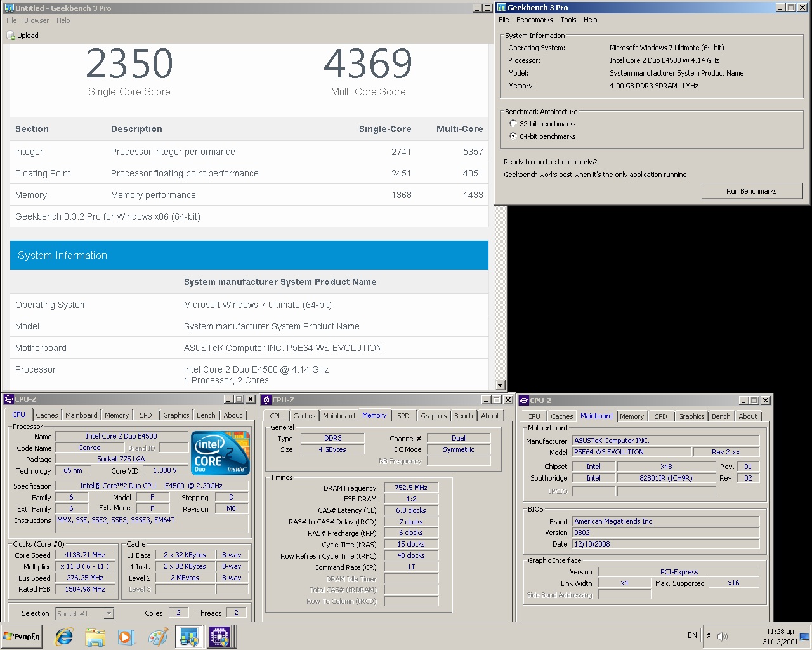Switch to Caches tab in left CPU-Z
Viewport: 812px width, 650px height.
coord(47,415)
